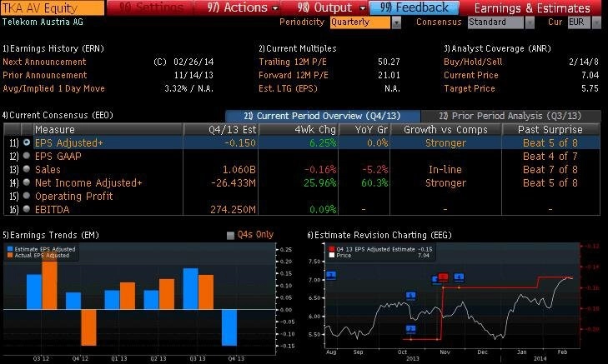Viewport: 608px width, 364px height.
Task: Click the Prior Announcement date 11/14/13
Action: coord(193,75)
